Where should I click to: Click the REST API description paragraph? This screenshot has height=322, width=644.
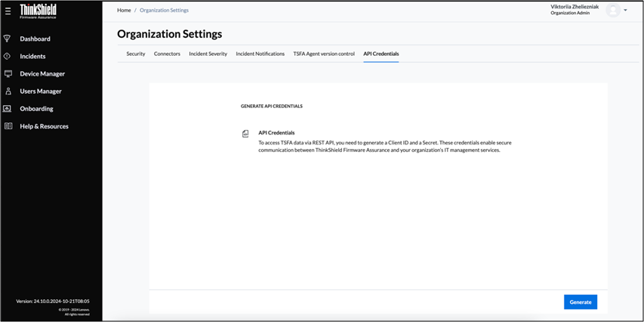click(x=385, y=147)
